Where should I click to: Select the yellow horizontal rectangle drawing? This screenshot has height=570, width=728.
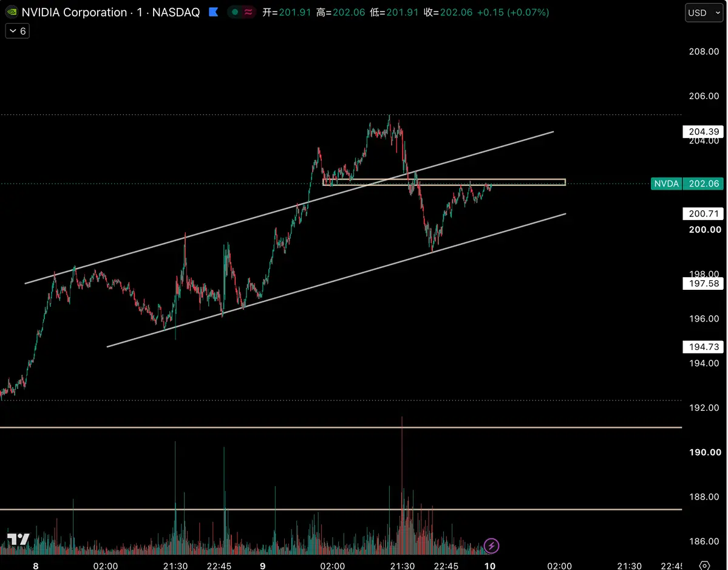click(444, 182)
